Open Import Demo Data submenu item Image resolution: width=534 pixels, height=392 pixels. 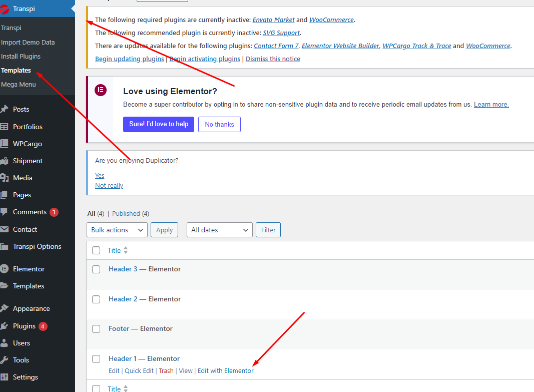(x=28, y=42)
